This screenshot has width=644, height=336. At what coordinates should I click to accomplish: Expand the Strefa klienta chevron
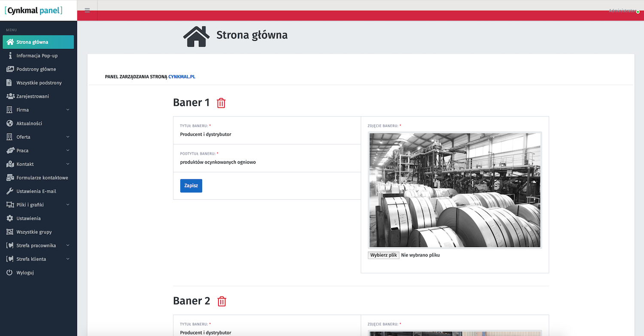[x=68, y=259]
